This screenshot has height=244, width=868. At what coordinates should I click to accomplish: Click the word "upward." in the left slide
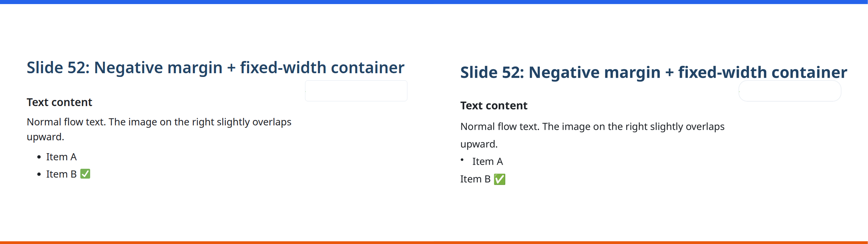(45, 137)
